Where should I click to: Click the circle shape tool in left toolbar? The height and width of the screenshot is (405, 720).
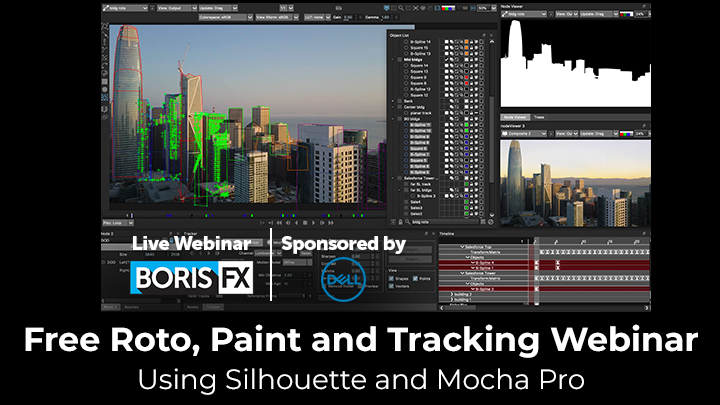click(x=105, y=90)
